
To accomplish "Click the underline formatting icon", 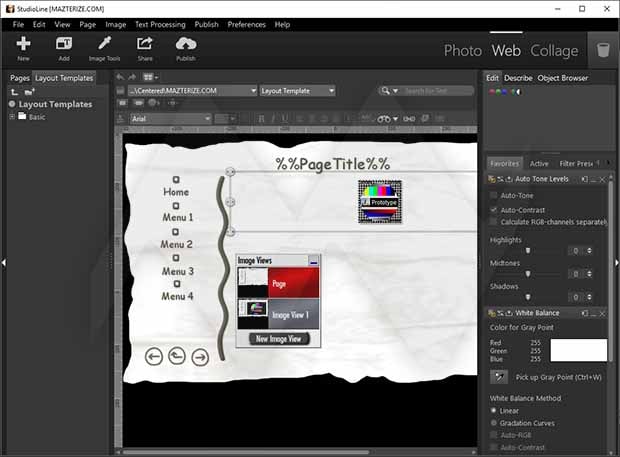I will tap(284, 119).
